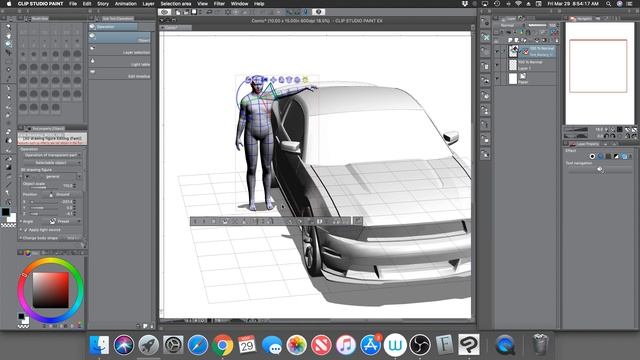Open the Story menu
The width and height of the screenshot is (640, 360).
coord(103,4)
